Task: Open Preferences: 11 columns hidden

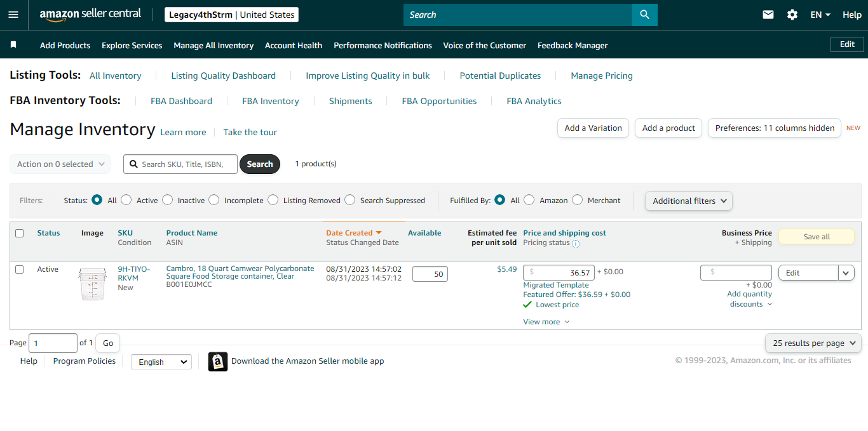Action: pyautogui.click(x=775, y=128)
